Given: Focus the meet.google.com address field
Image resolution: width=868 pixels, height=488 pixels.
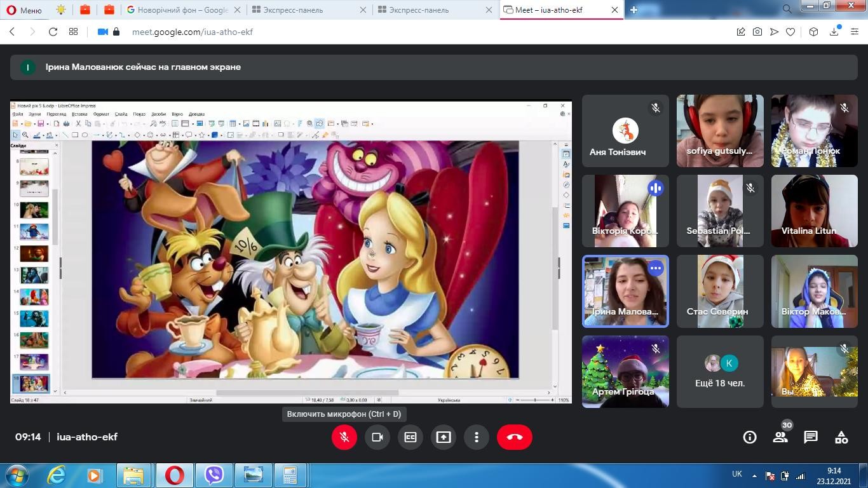Looking at the screenshot, I should [193, 32].
